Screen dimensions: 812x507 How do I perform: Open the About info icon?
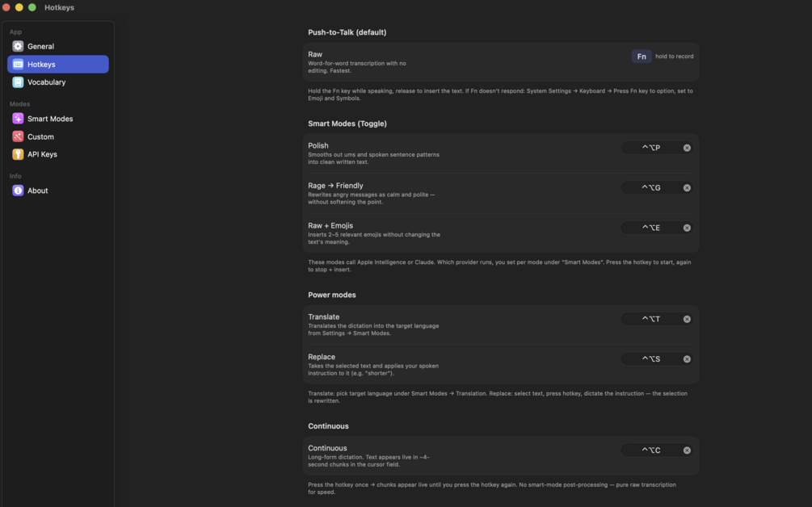(x=18, y=191)
